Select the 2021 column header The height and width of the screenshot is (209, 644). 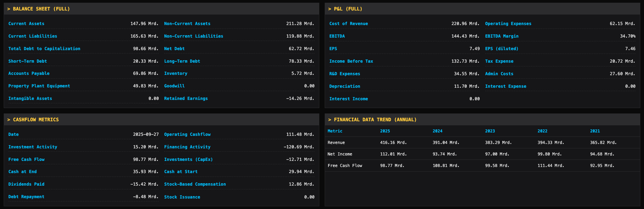click(x=595, y=131)
